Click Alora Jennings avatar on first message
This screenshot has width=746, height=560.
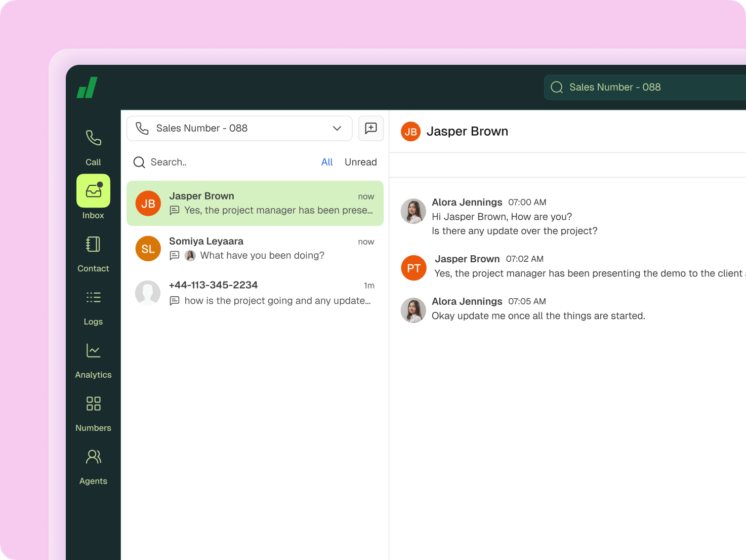(x=413, y=211)
